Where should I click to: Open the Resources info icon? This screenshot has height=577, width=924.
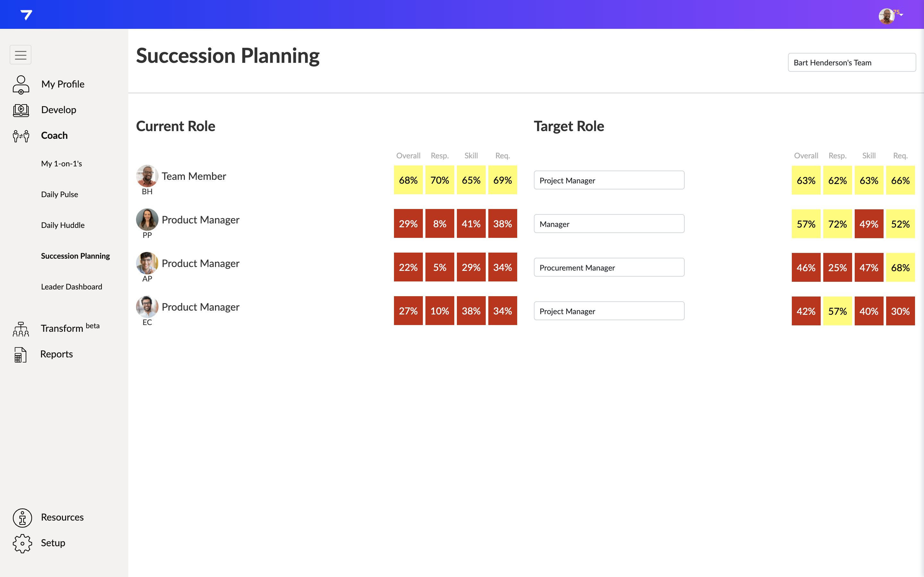point(22,517)
